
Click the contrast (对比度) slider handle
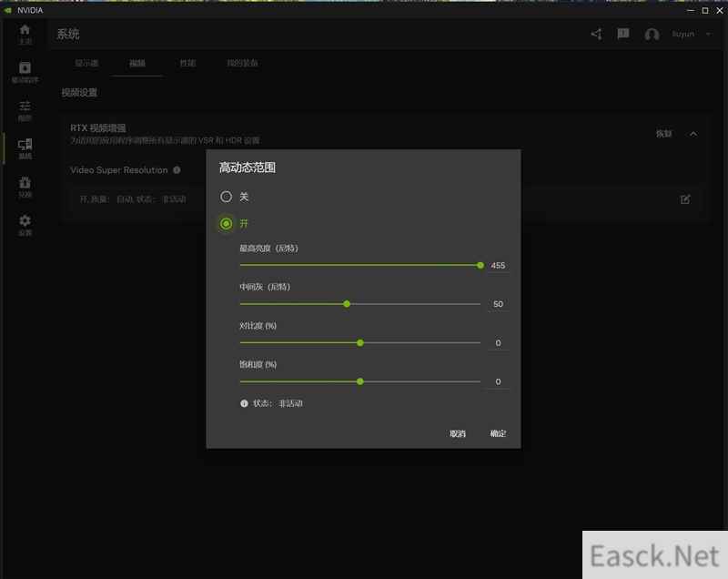pyautogui.click(x=360, y=342)
